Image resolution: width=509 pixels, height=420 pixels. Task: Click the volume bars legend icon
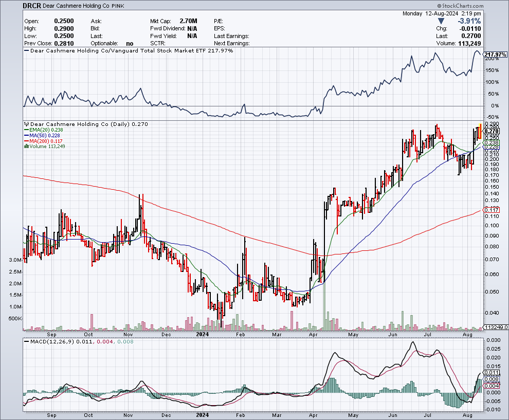[26, 147]
